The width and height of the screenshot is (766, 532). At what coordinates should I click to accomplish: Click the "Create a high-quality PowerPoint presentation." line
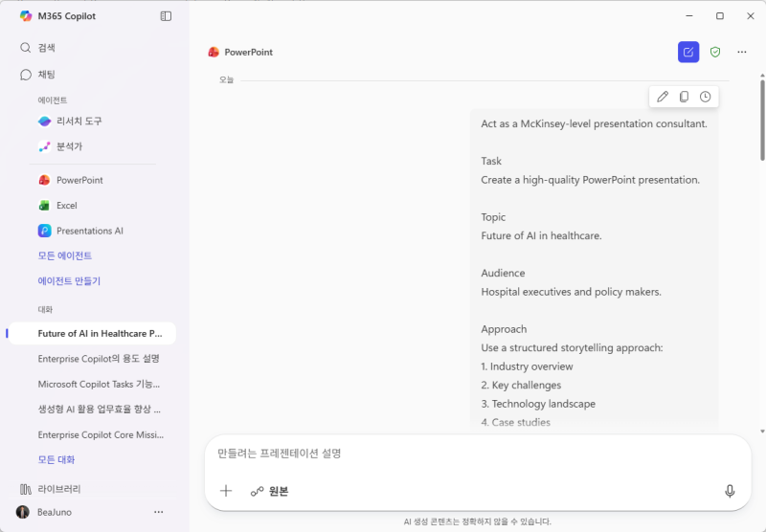(x=590, y=180)
